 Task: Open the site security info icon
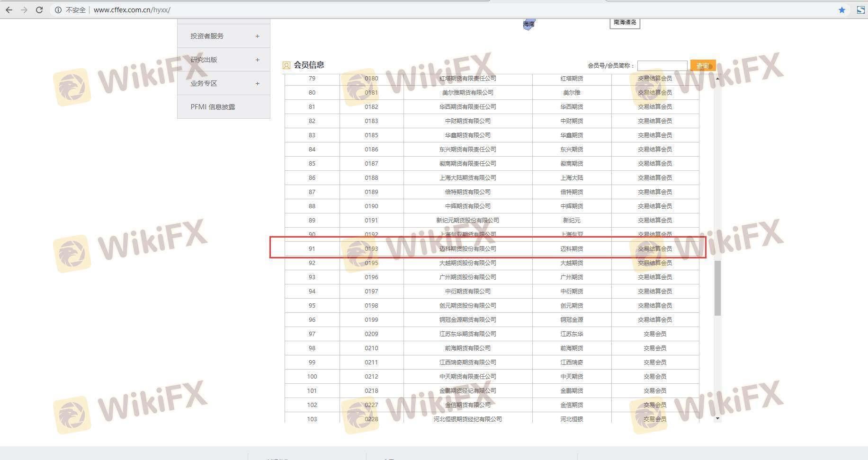[58, 9]
